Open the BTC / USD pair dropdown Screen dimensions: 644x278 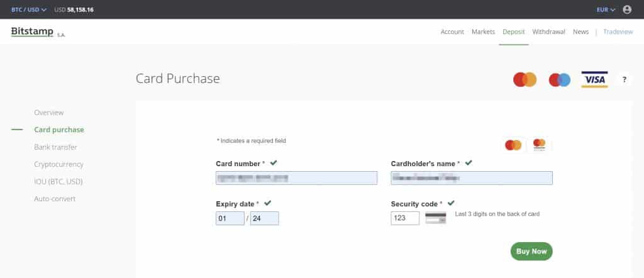[x=26, y=9]
